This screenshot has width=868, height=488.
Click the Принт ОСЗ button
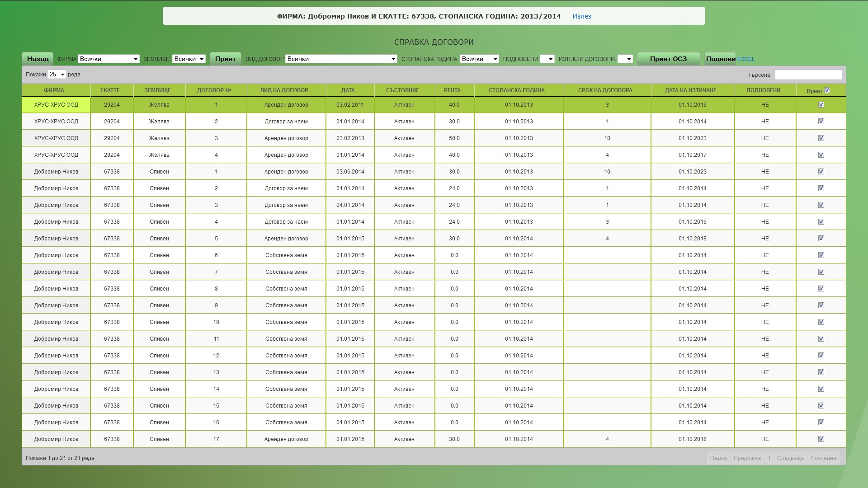click(x=668, y=59)
